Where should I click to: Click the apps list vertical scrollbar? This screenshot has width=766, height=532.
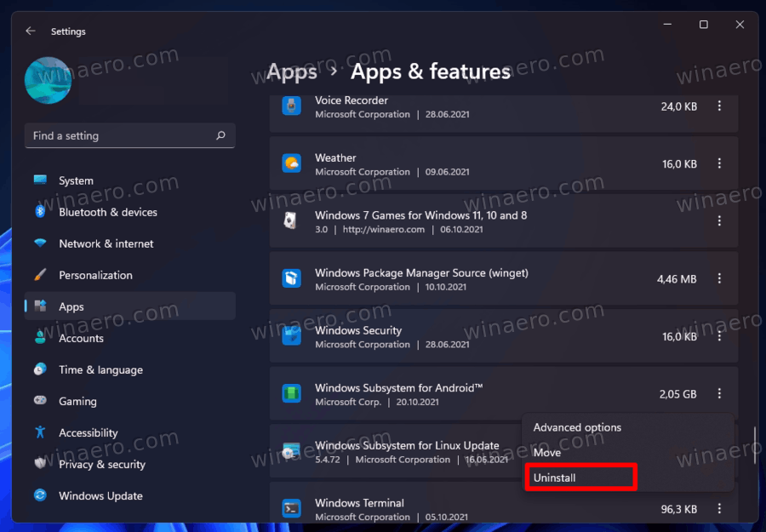coord(755,445)
